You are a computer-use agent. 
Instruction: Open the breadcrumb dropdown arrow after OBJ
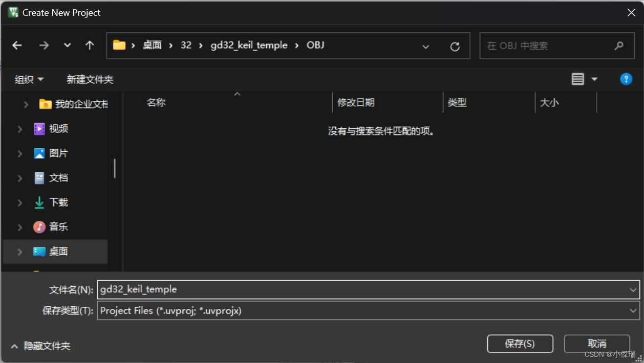426,46
